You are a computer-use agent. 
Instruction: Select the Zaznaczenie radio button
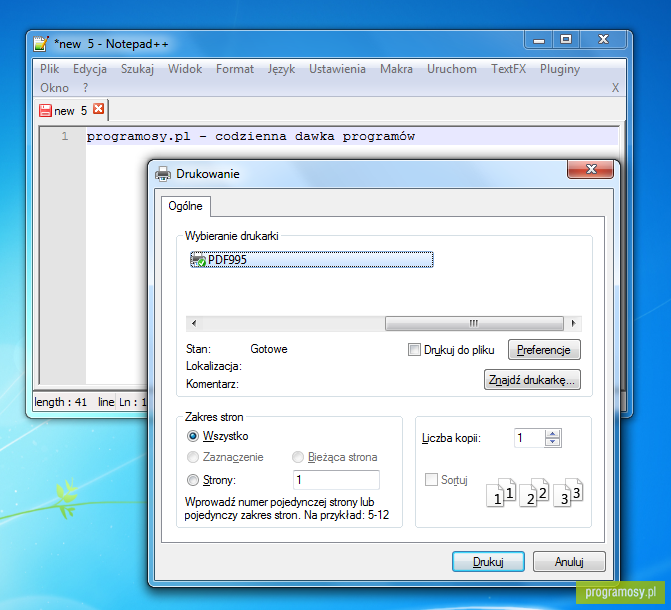tap(193, 457)
